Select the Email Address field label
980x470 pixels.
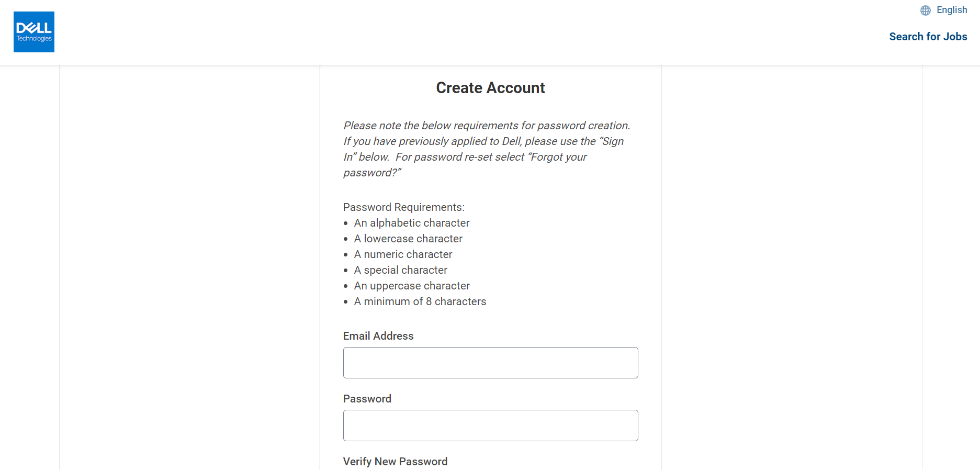(x=378, y=336)
